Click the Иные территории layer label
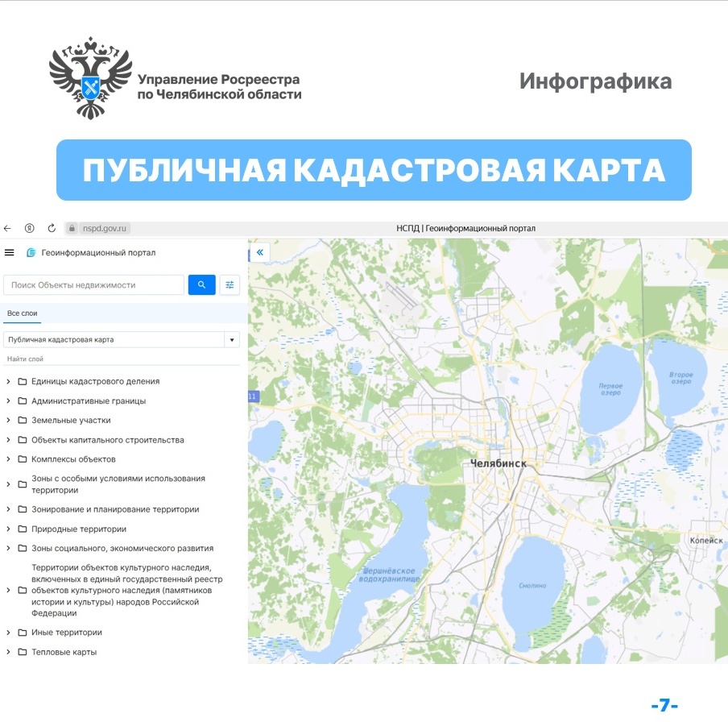 tap(66, 633)
